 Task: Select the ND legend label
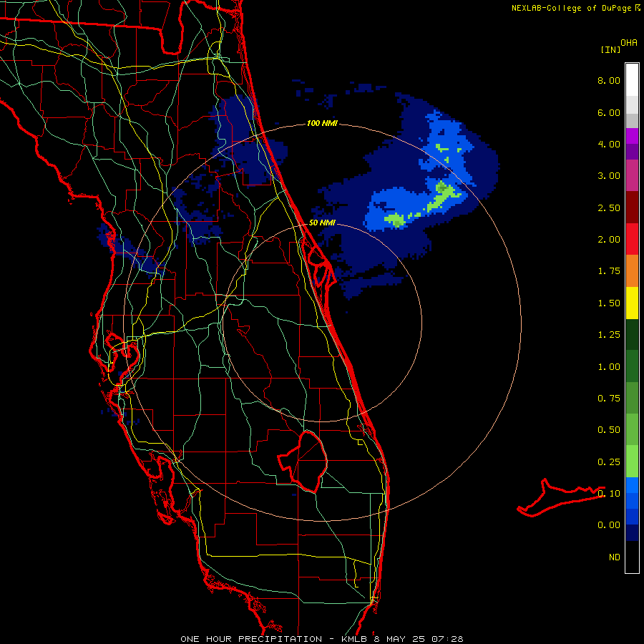click(615, 557)
